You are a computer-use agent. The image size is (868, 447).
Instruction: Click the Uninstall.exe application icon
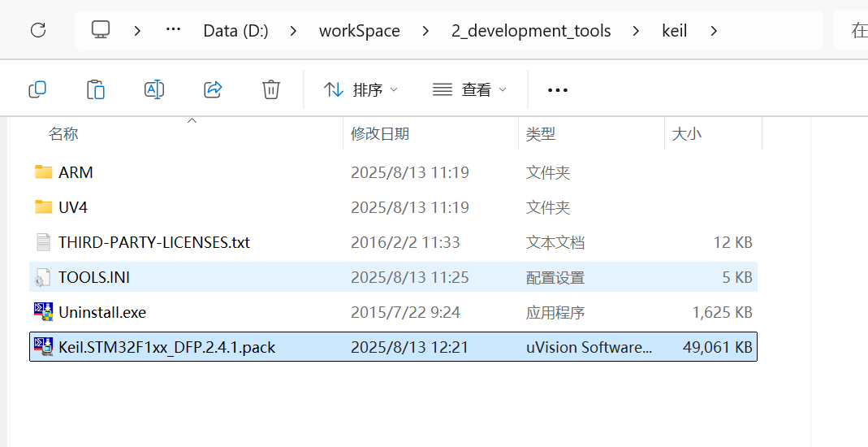(x=43, y=312)
